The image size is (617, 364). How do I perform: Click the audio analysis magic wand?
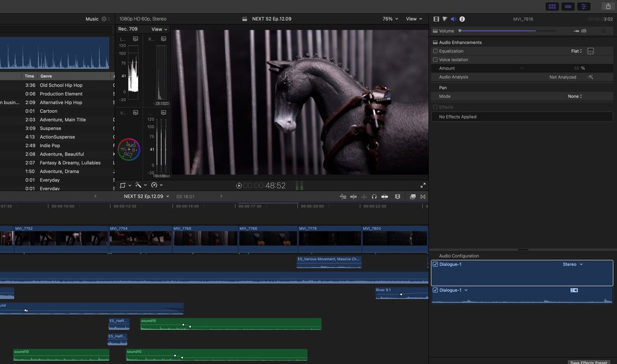(590, 77)
